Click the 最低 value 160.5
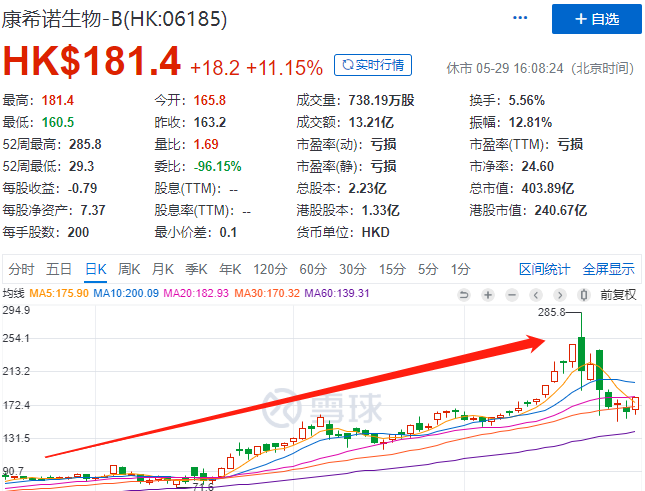Viewport: 645px width, 491px height. point(58,122)
